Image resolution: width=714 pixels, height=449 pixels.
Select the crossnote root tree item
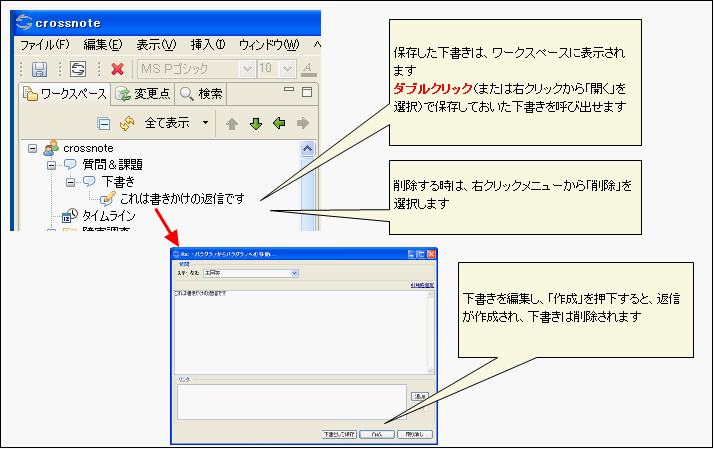point(88,148)
